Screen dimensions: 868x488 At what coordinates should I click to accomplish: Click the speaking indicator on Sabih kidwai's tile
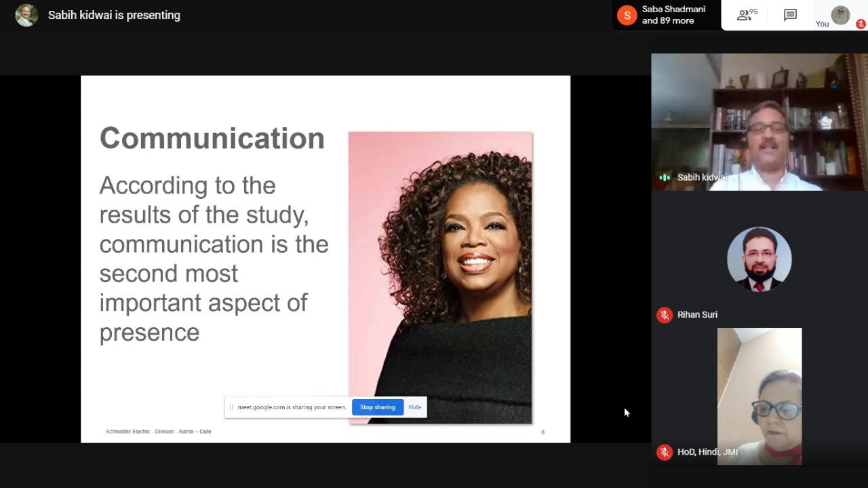point(665,177)
